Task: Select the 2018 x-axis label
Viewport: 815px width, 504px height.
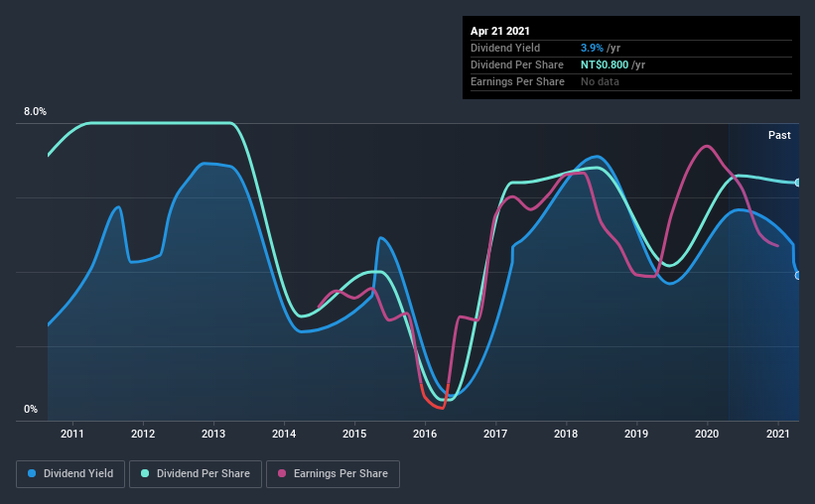Action: point(566,434)
